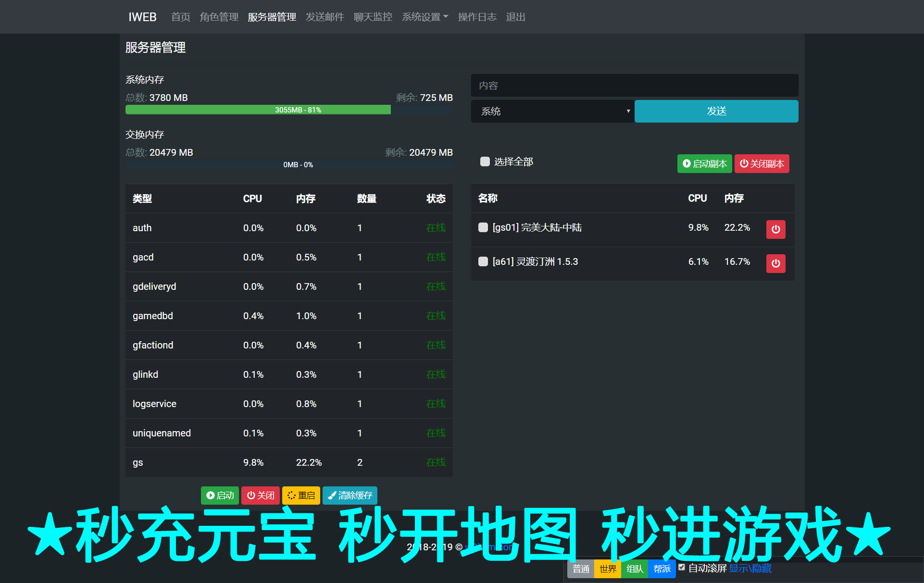Start instances with the 启动副本 button
This screenshot has width=924, height=583.
pos(704,164)
